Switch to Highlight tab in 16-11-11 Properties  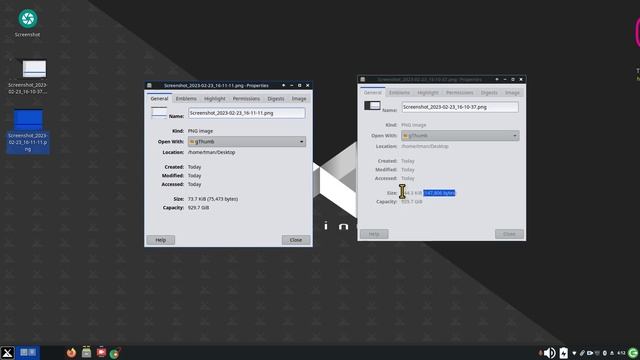[x=215, y=99]
